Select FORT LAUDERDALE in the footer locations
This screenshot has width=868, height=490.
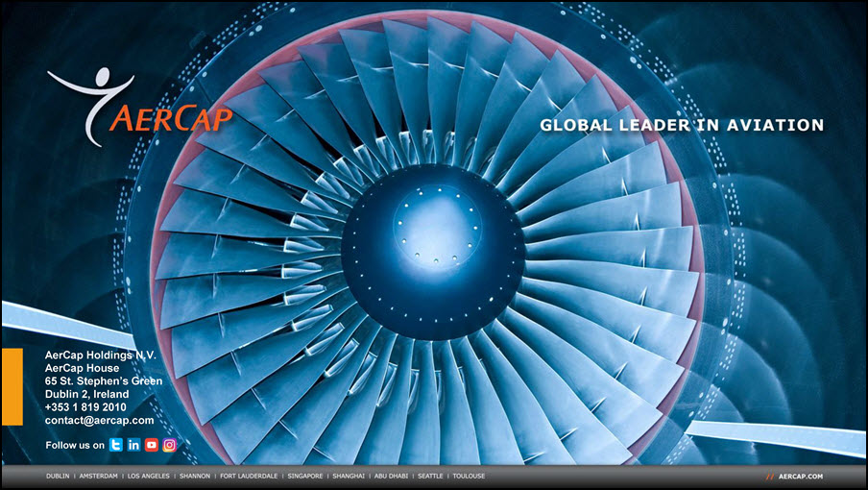(249, 477)
